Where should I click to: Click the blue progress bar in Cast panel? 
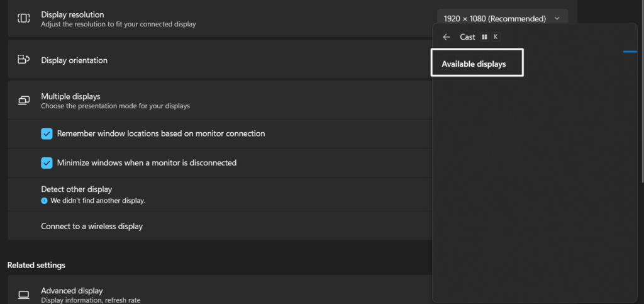pyautogui.click(x=630, y=52)
